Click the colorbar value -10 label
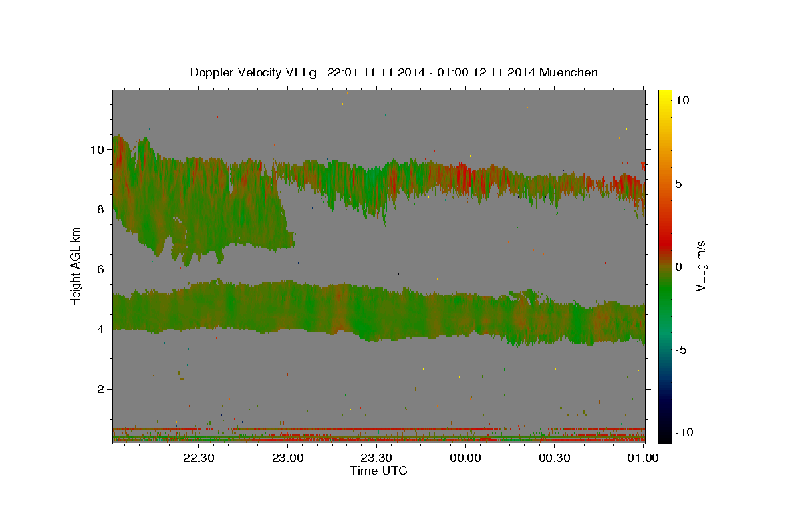 tap(684, 432)
